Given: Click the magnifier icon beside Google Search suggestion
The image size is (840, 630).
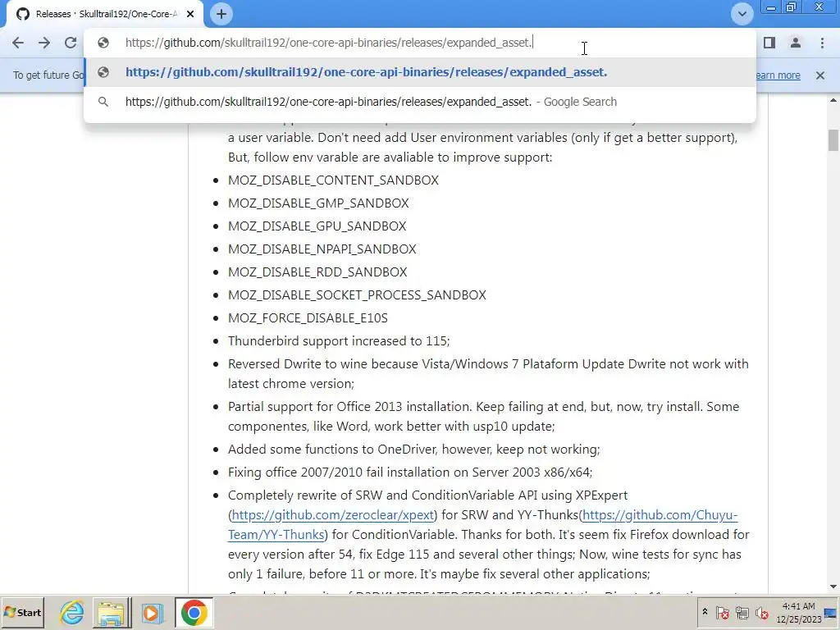Looking at the screenshot, I should [103, 102].
